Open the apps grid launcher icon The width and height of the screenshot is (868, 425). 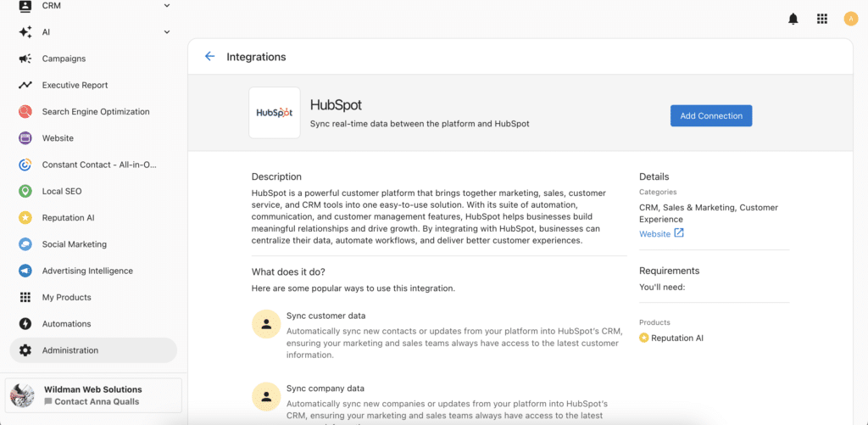(x=822, y=19)
